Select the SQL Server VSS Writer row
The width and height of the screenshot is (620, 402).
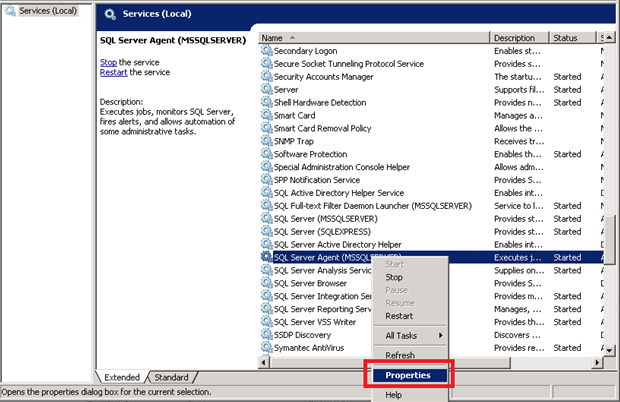pos(431,322)
